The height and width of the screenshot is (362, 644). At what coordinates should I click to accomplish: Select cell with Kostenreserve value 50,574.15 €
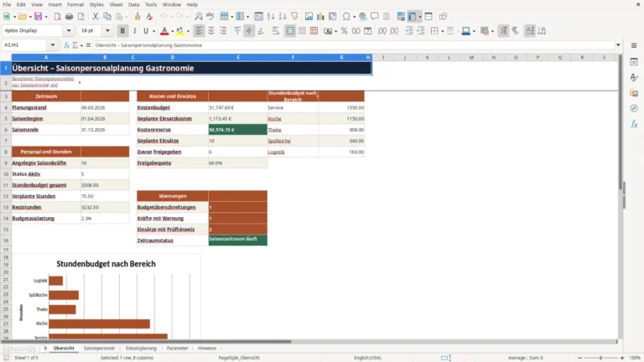238,130
